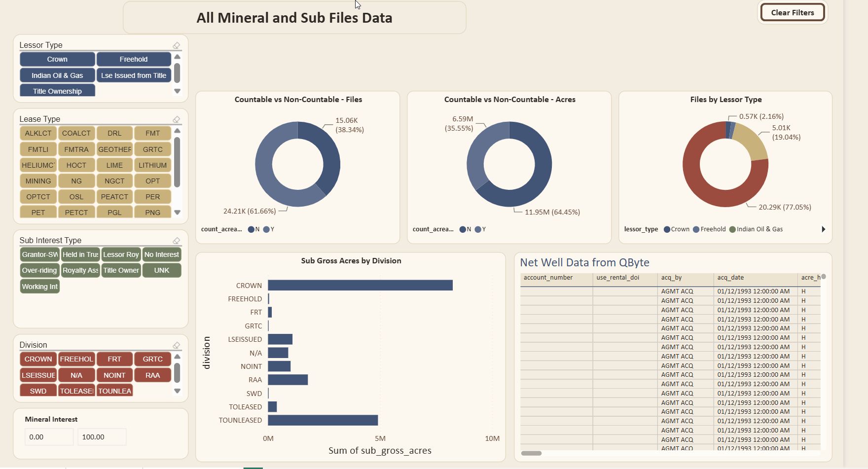Select the RAA division filter
Viewport: 868px width, 469px height.
coord(152,375)
